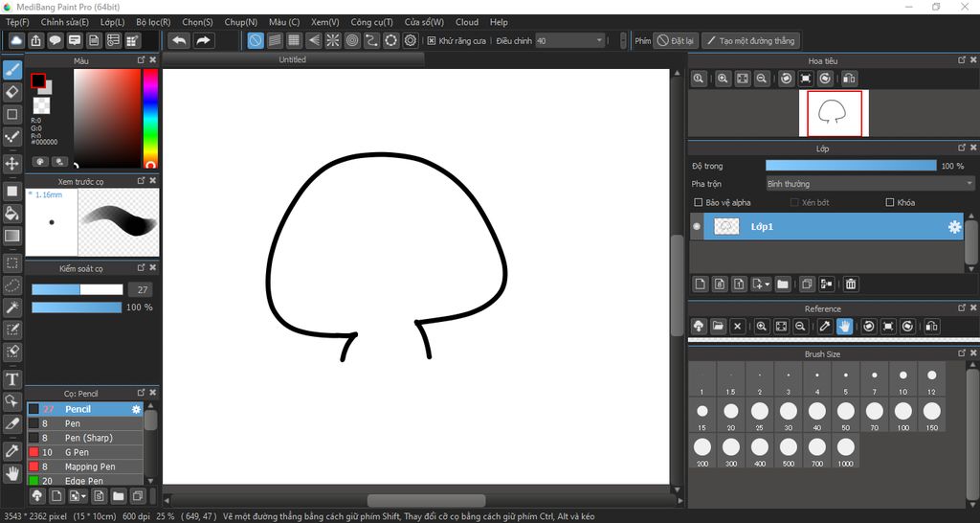Click the black foreground color swatch
The width and height of the screenshot is (980, 523).
(38, 80)
